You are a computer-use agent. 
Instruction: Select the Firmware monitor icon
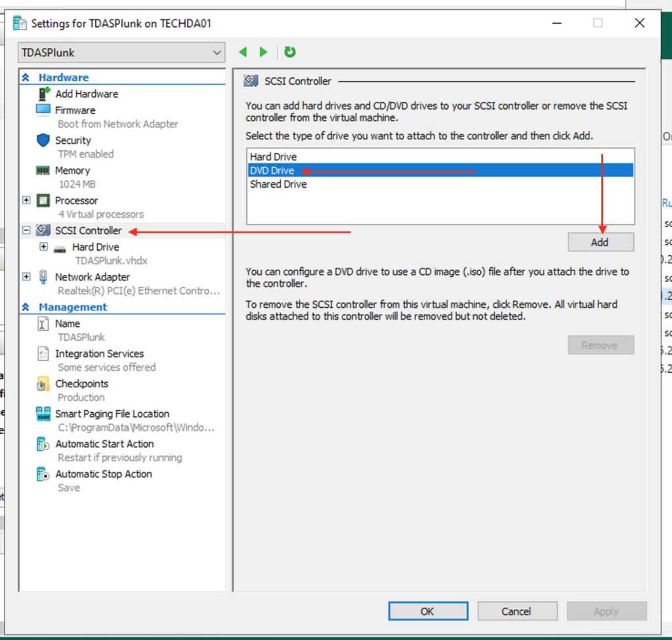43,110
